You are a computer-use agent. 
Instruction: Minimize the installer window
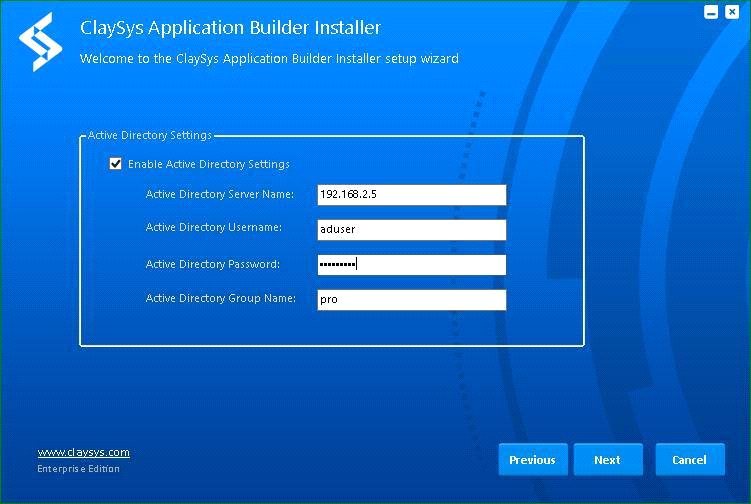(711, 11)
